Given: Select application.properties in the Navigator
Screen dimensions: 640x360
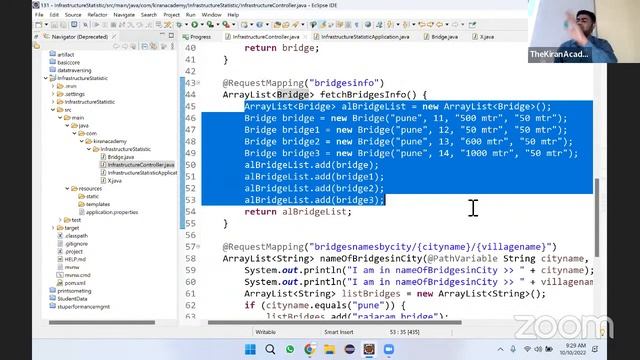Looking at the screenshot, I should (x=109, y=212).
